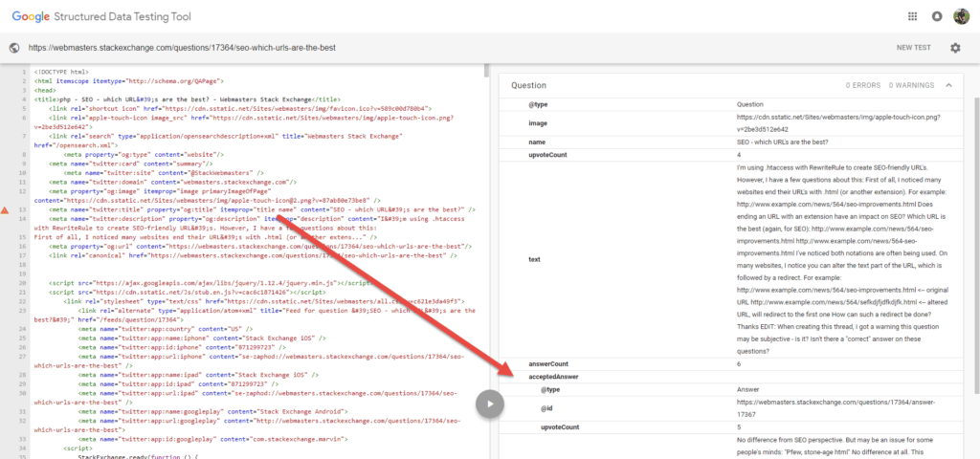Collapse the Question results panel chevron

[x=948, y=85]
